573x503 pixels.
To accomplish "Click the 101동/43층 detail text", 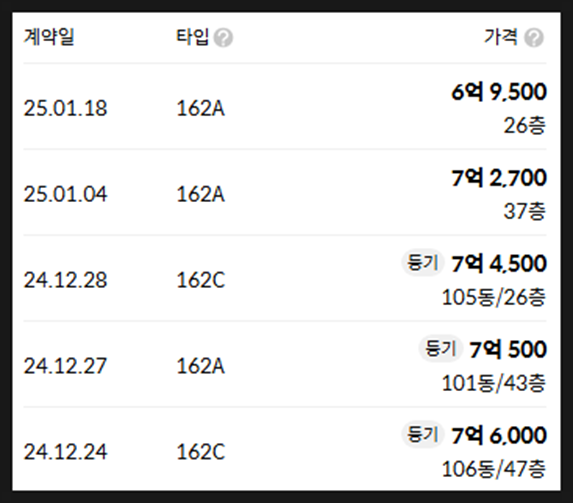I will tap(494, 383).
